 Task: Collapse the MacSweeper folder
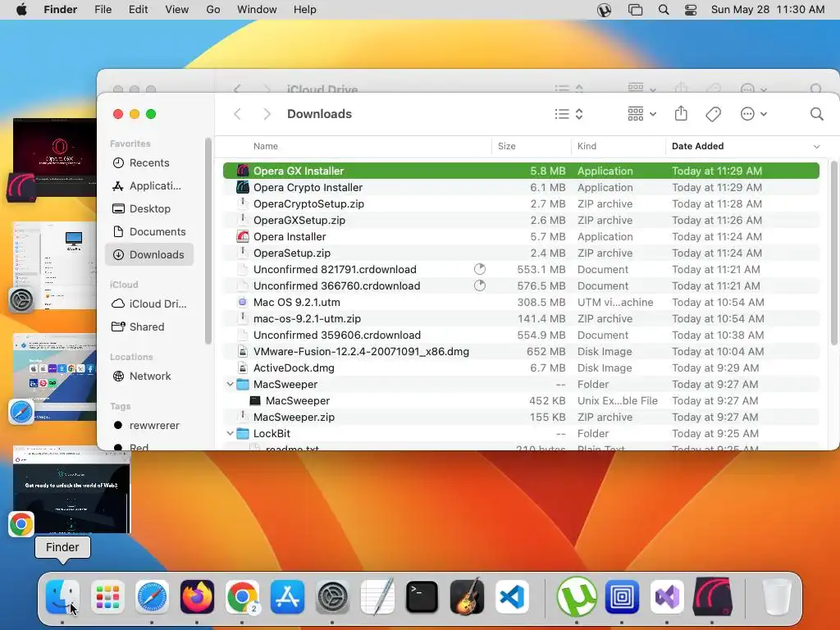click(x=230, y=384)
